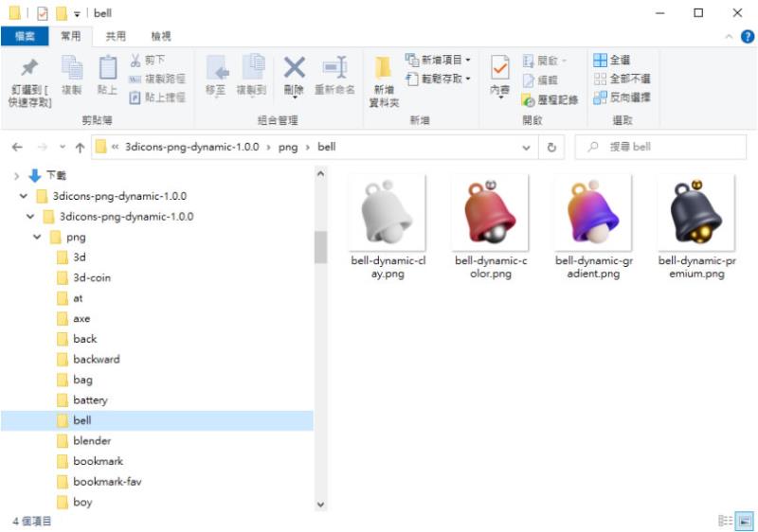Switch to the Share (共用) tab
Viewport: 758px width, 532px height.
click(x=116, y=36)
